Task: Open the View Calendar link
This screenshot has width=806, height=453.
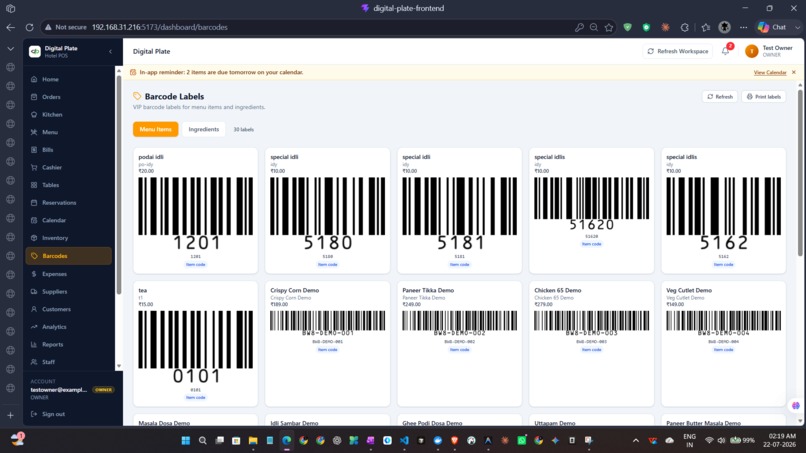Action: (770, 73)
